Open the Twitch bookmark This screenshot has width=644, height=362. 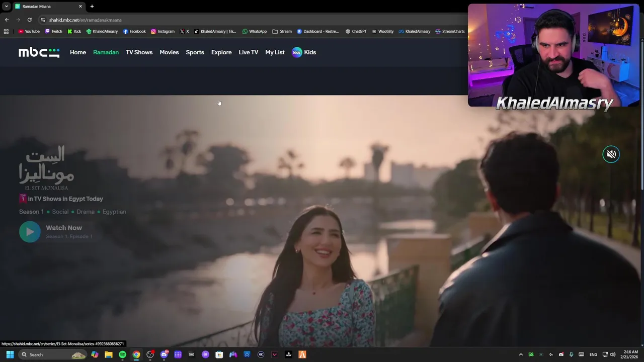(x=53, y=31)
